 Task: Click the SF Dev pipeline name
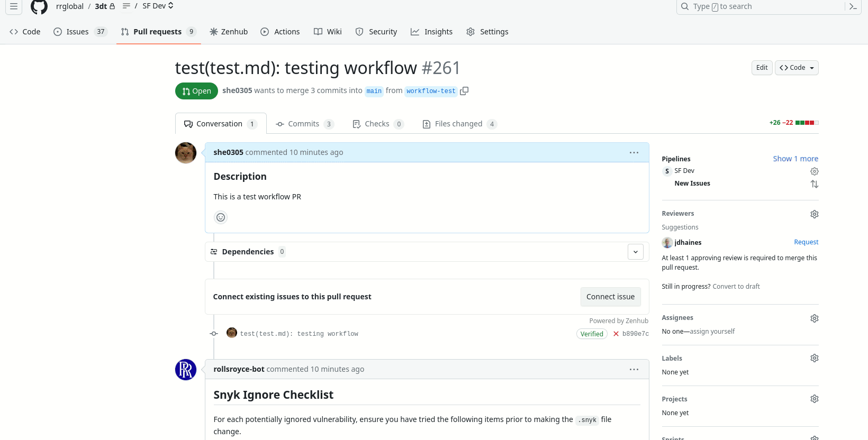[x=684, y=171]
